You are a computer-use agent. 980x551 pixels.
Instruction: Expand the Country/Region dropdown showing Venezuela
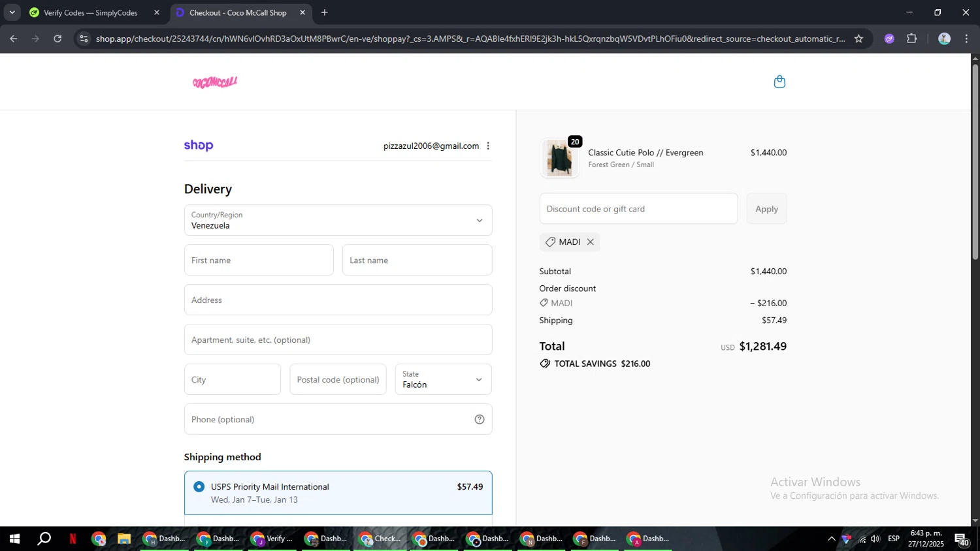click(x=338, y=220)
